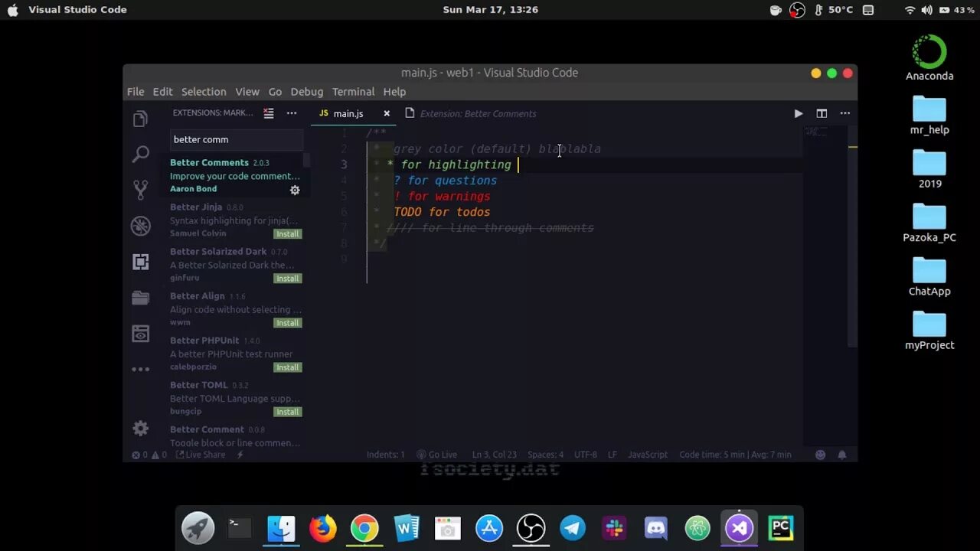The width and height of the screenshot is (980, 551).
Task: Open the ChatApp desktop folder
Action: (929, 277)
